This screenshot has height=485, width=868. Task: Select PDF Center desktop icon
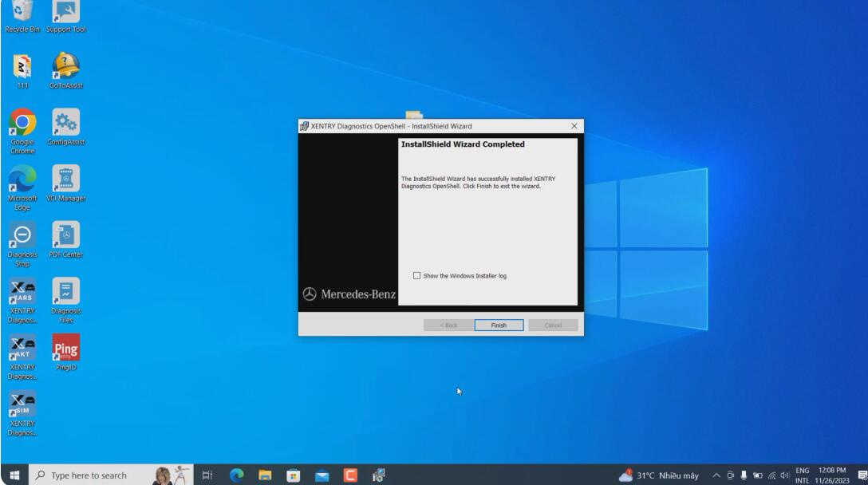point(66,240)
